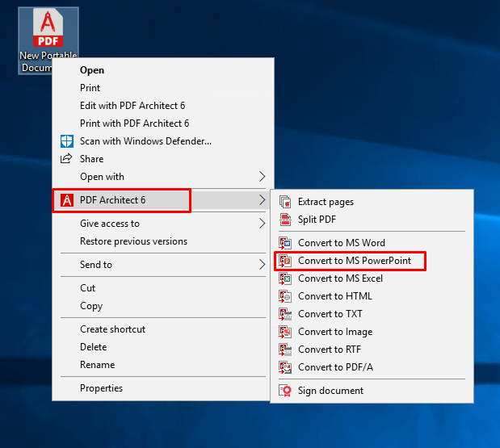The width and height of the screenshot is (500, 448).
Task: Choose Rename from the context menu
Action: [162, 365]
